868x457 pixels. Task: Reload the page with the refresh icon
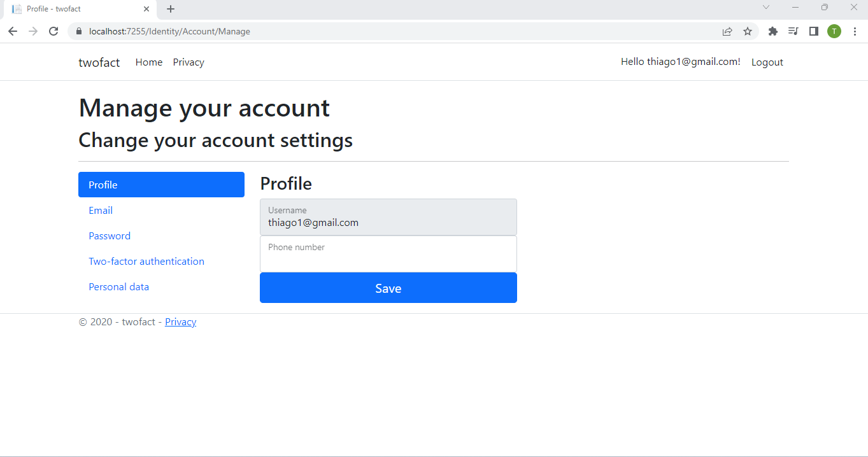[x=53, y=31]
